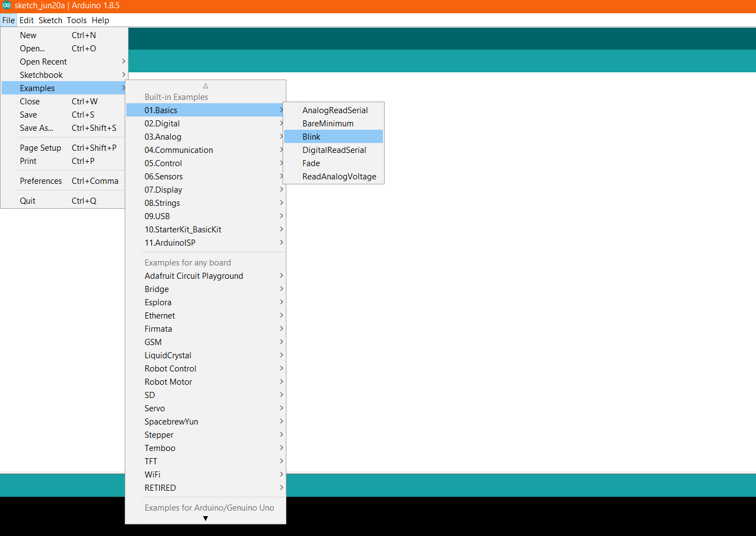The image size is (756, 536).
Task: Select New from File menu
Action: point(64,35)
